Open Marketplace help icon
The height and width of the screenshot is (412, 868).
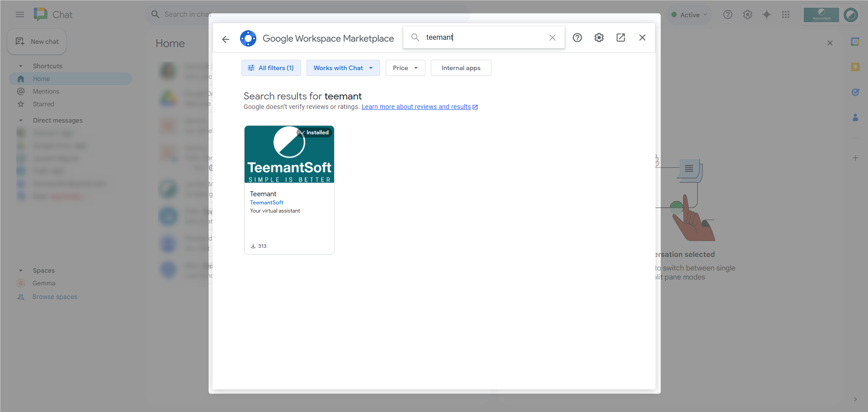[x=577, y=38]
